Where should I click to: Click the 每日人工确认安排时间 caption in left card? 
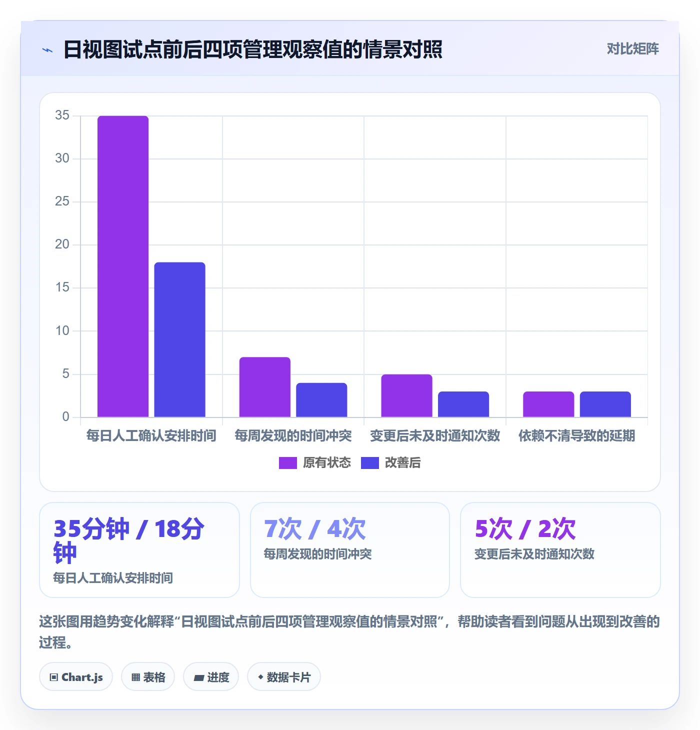point(113,578)
